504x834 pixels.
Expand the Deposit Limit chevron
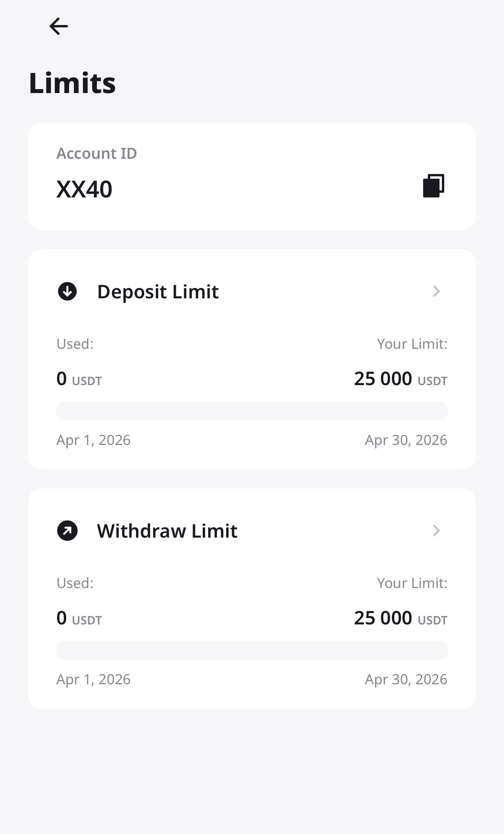point(436,291)
